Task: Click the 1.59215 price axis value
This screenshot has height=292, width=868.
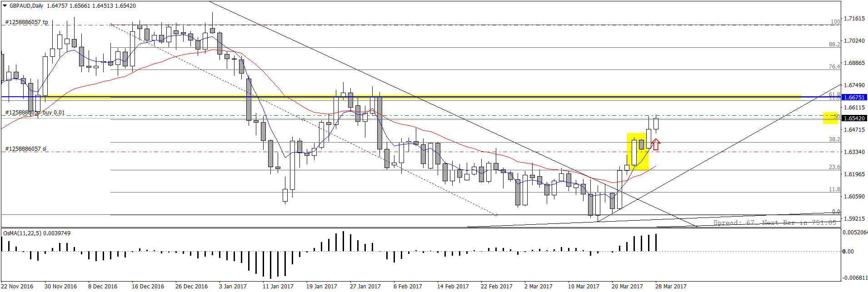Action: [x=854, y=219]
